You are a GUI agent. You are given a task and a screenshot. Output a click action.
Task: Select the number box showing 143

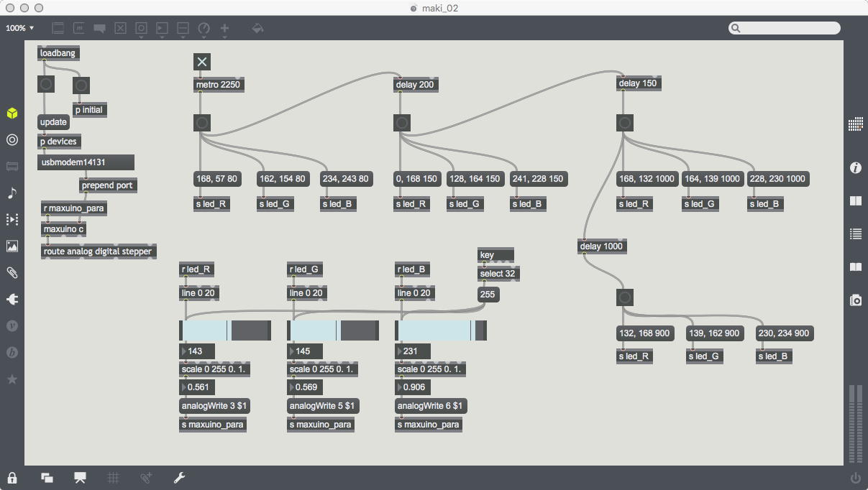click(196, 351)
